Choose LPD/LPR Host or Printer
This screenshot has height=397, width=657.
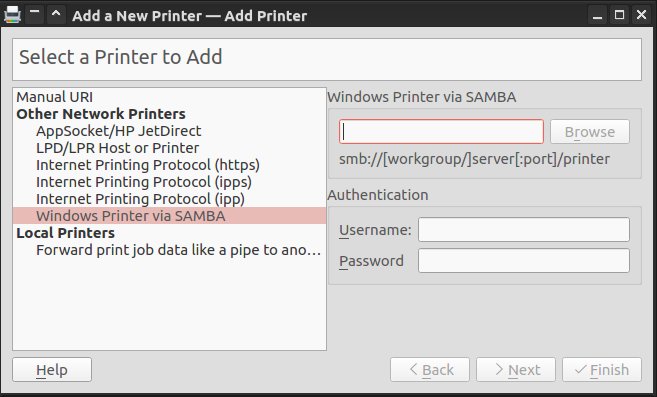coord(169,148)
